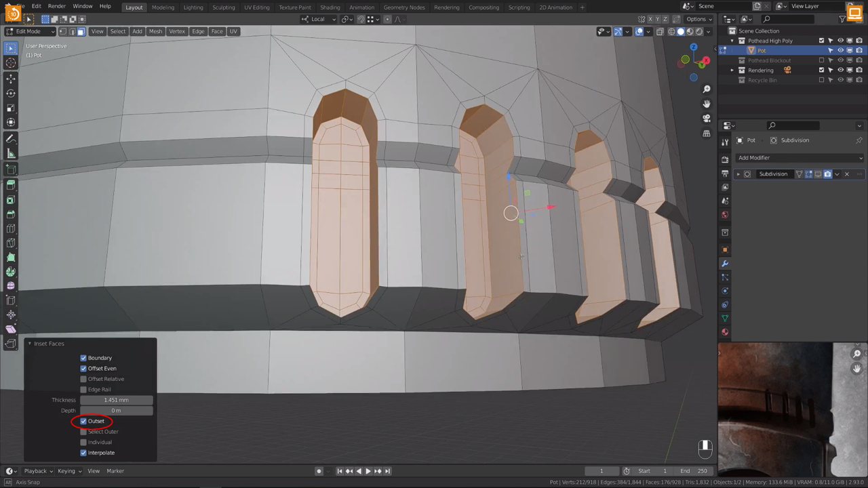Open the Edit Mode dropdown
The image size is (868, 488).
tap(31, 31)
